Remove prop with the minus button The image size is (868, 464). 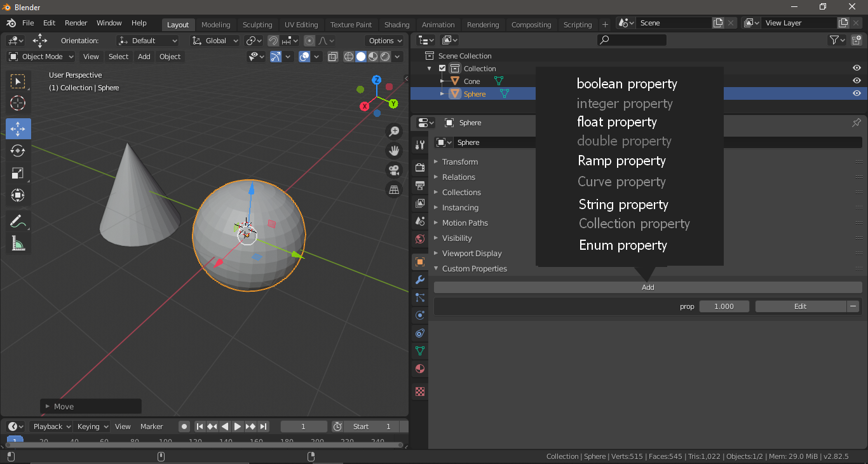click(853, 306)
